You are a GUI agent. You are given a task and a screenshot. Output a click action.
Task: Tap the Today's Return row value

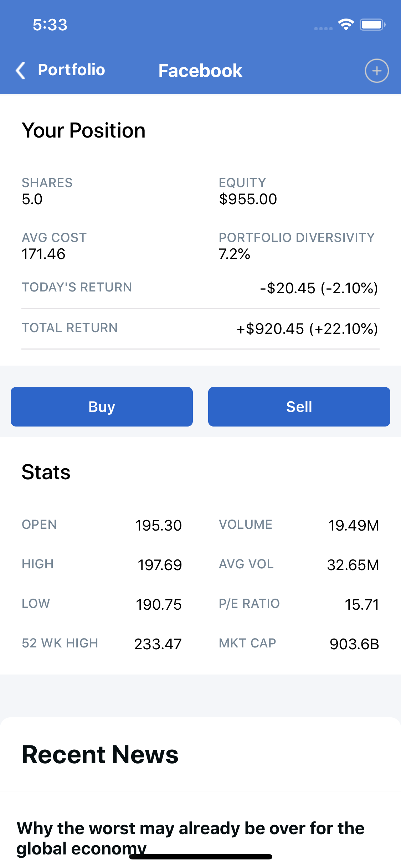pos(319,288)
